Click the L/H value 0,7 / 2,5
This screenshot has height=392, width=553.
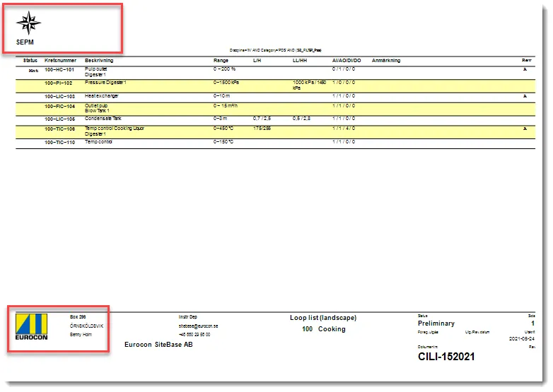tap(262, 119)
